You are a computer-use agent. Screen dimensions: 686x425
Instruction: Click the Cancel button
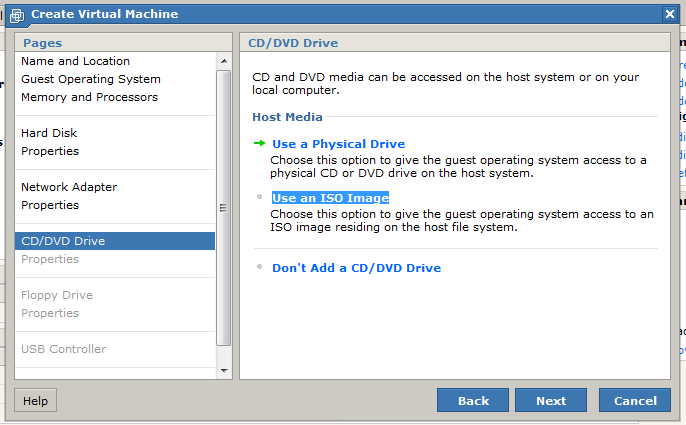pos(634,400)
